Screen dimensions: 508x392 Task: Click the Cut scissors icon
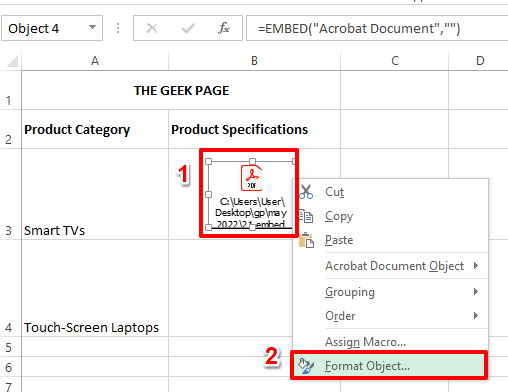click(306, 192)
